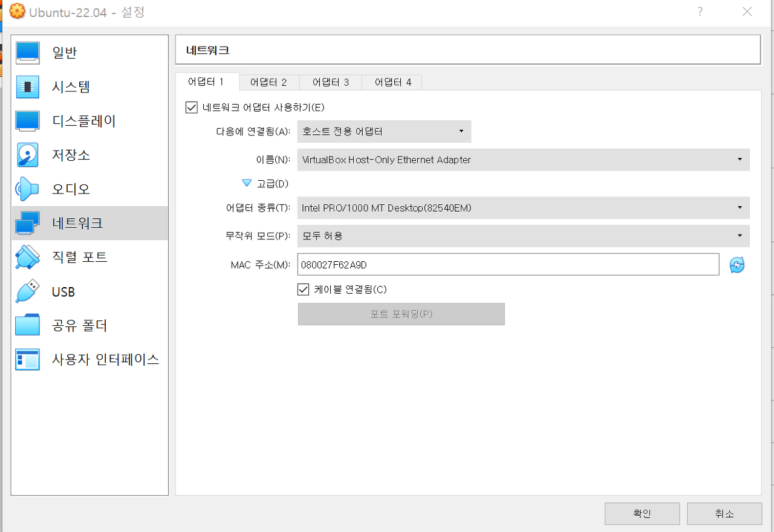Toggle 케이블 연결됨(C) checkbox
This screenshot has height=532, width=774.
[x=304, y=289]
